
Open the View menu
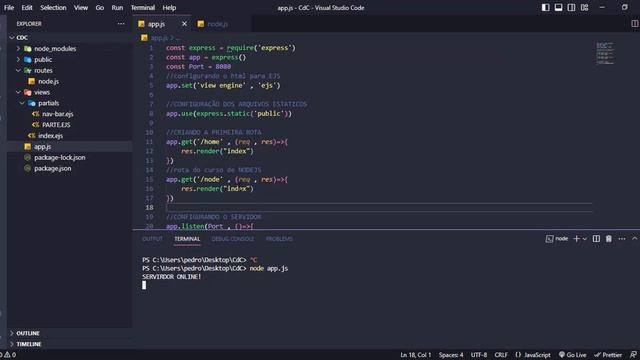click(x=81, y=7)
